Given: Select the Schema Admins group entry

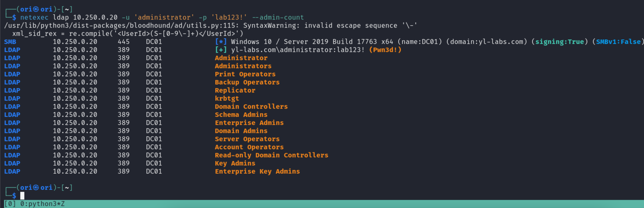Looking at the screenshot, I should pos(241,115).
